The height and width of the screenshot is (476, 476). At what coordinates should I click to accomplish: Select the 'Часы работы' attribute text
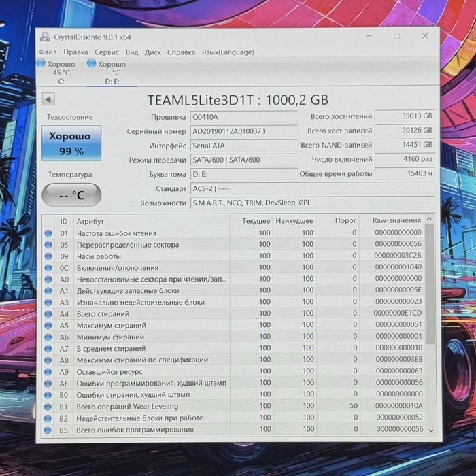tap(99, 256)
